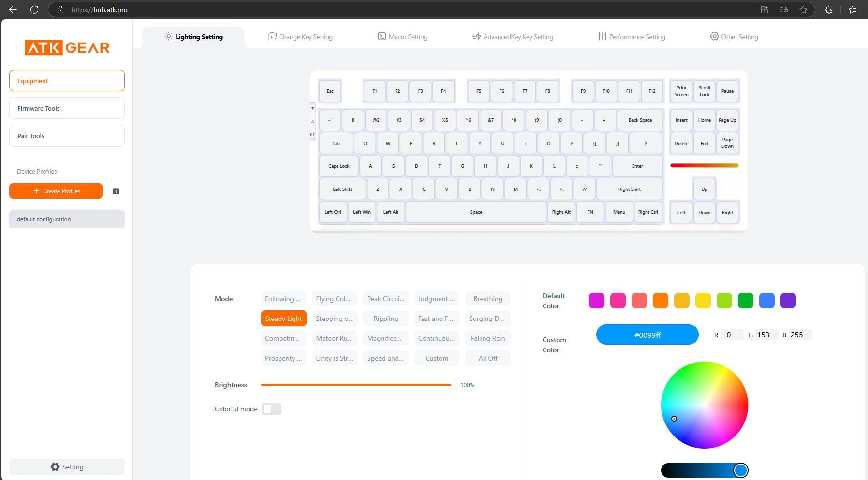Viewport: 868px width, 480px height.
Task: Click the R value input field
Action: tap(732, 335)
